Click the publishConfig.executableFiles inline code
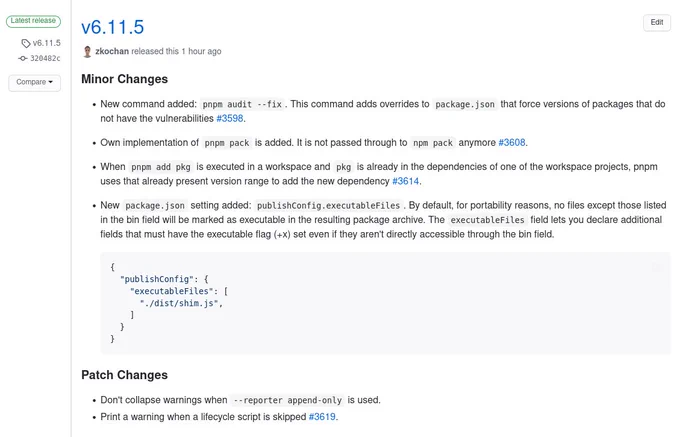Viewport: 680px width, 437px height. click(328, 205)
